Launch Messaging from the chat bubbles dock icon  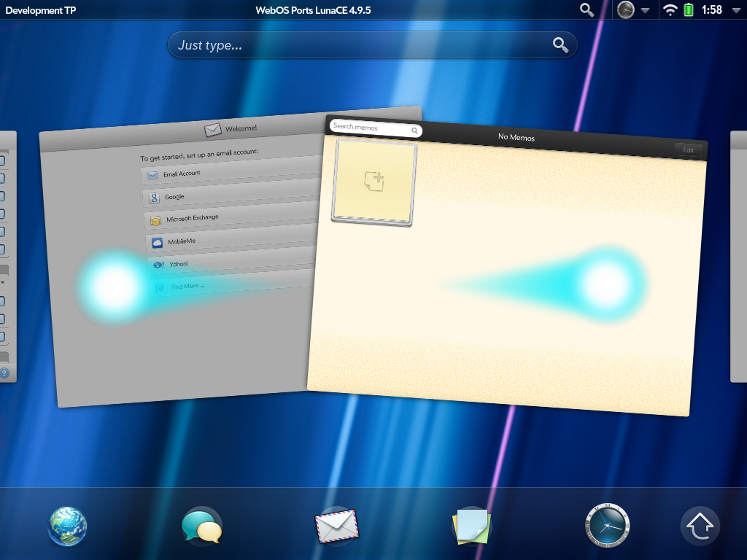201,526
